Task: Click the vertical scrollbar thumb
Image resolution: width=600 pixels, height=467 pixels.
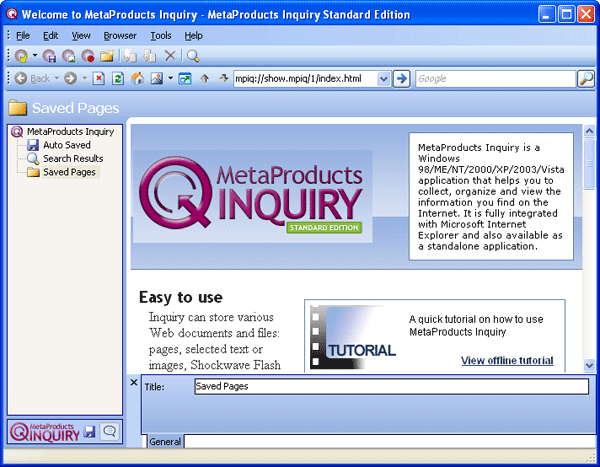Action: [589, 163]
